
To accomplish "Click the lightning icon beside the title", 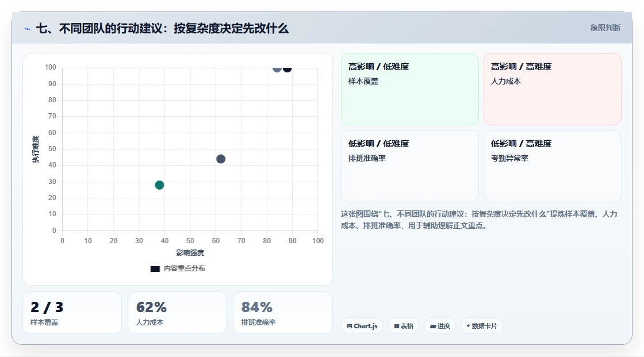I will coord(27,29).
